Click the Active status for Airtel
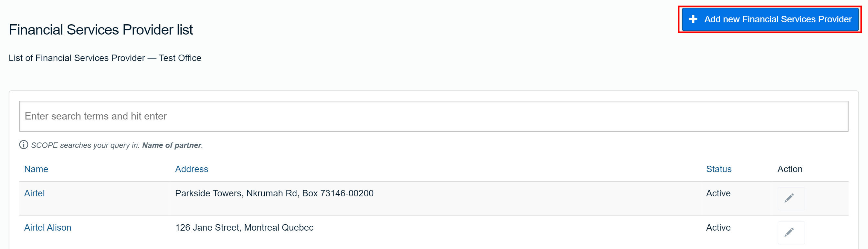Screen dimensions: 868x249 718,193
